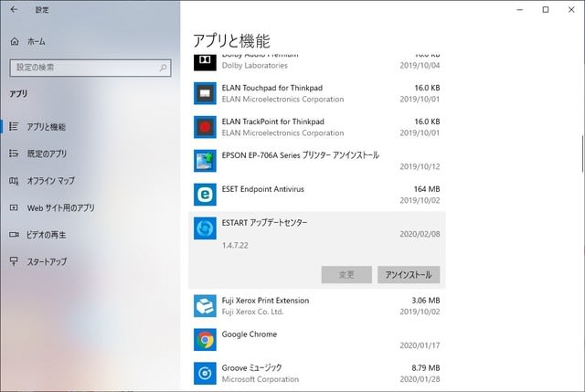
Task: Click the 既定のアプリ icon
Action: (x=14, y=154)
